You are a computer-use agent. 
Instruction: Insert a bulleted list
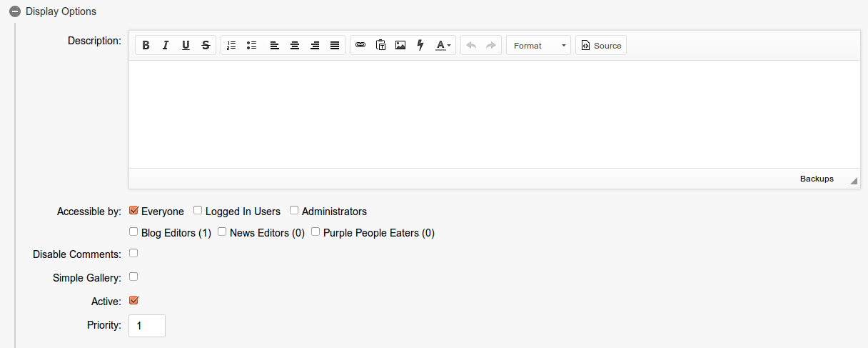pos(251,46)
